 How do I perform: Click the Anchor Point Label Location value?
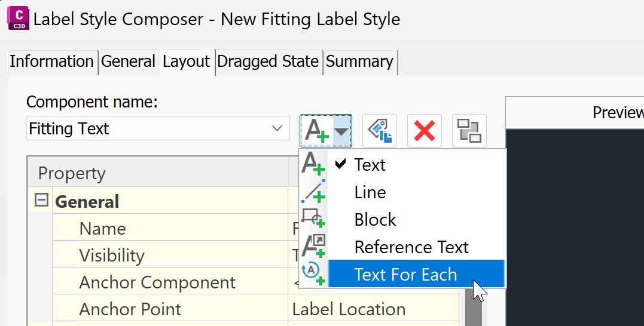(x=349, y=309)
